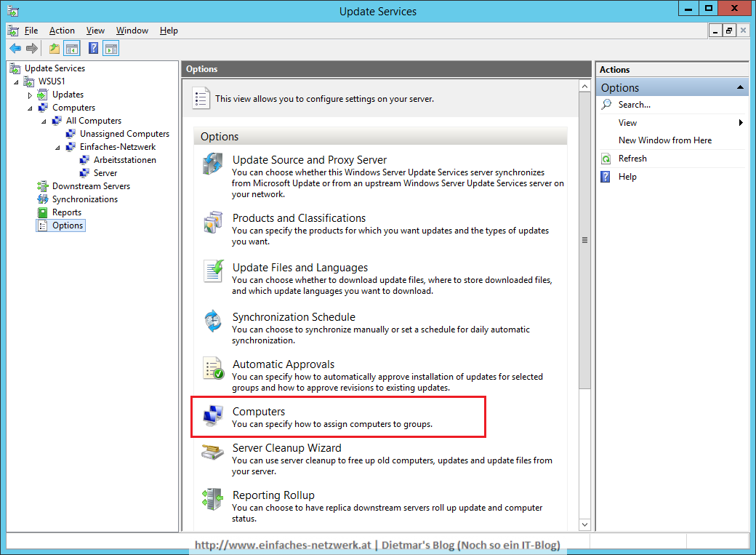The height and width of the screenshot is (555, 756).
Task: Click the Back arrow toolbar icon
Action: pos(15,48)
